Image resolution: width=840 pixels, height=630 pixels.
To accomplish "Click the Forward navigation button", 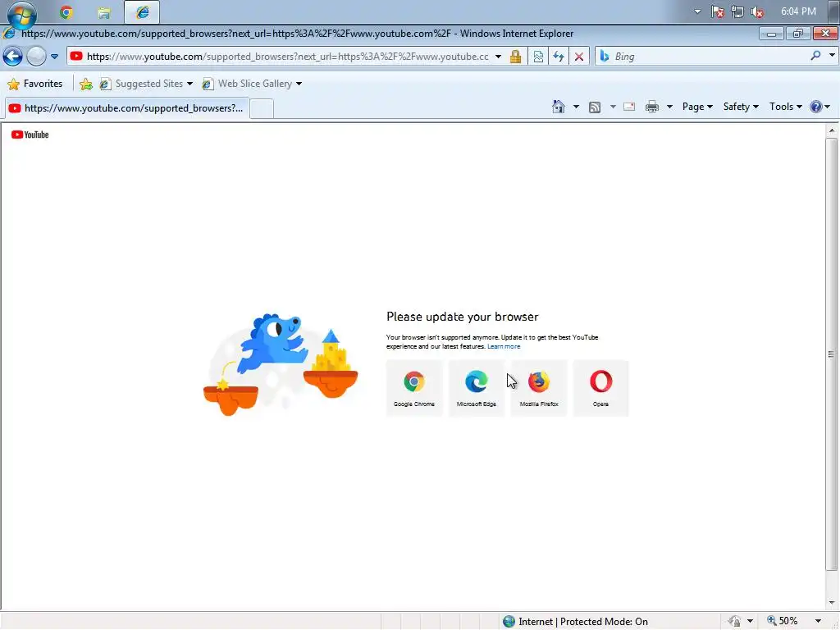I will (36, 57).
